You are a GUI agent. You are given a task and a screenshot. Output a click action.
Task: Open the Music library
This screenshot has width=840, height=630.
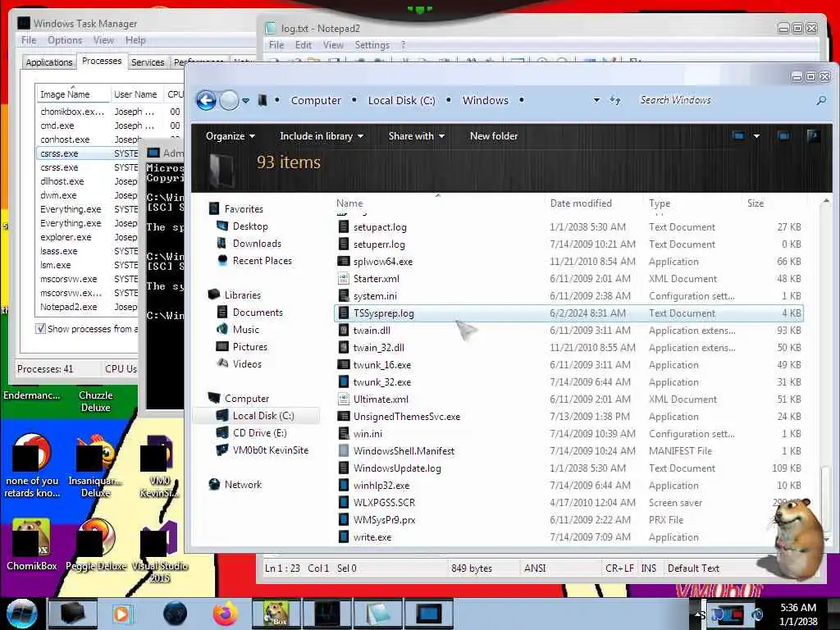[x=245, y=330]
